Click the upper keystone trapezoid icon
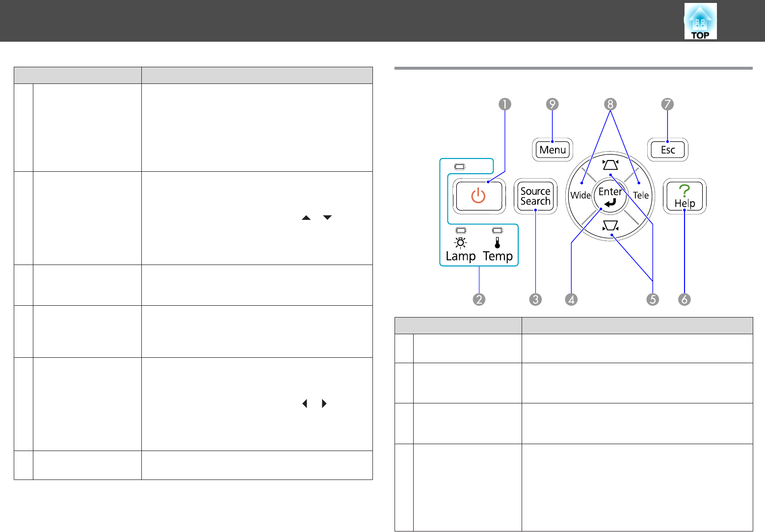This screenshot has width=765, height=532. (610, 164)
